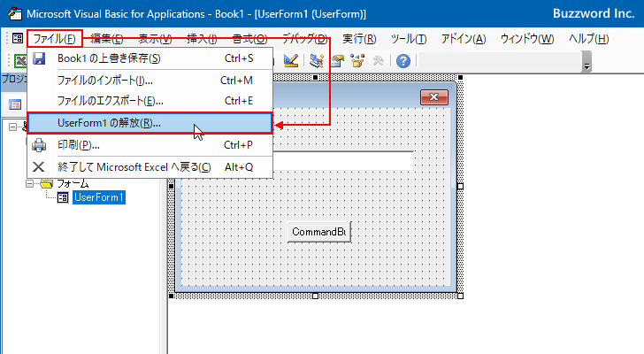This screenshot has width=644, height=354.
Task: Click the Ctrl+M shortcut text
Action: (x=236, y=80)
